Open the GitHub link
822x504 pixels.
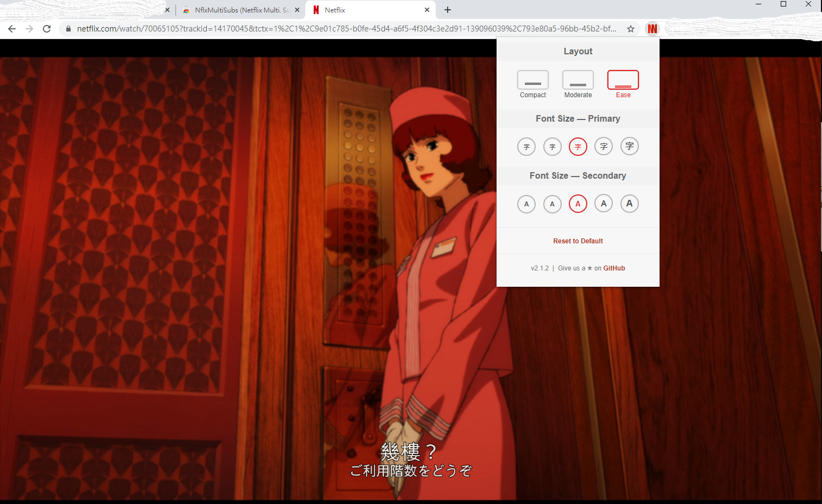click(614, 268)
